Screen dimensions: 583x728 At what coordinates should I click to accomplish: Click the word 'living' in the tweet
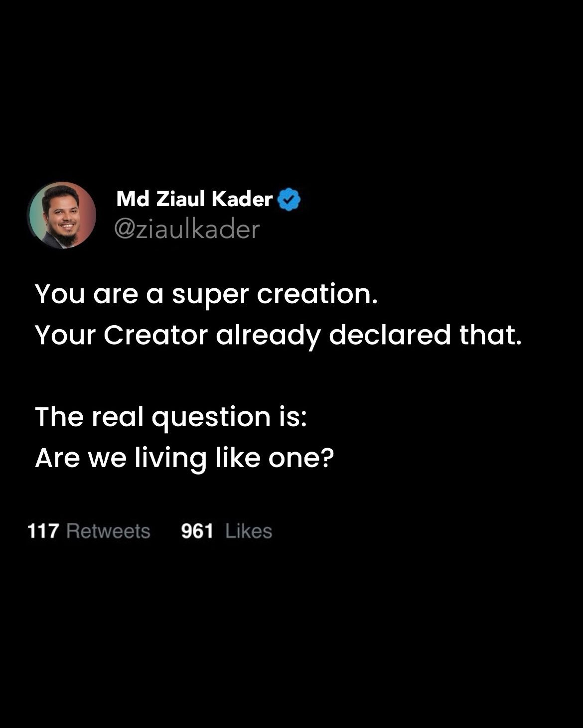pyautogui.click(x=171, y=459)
